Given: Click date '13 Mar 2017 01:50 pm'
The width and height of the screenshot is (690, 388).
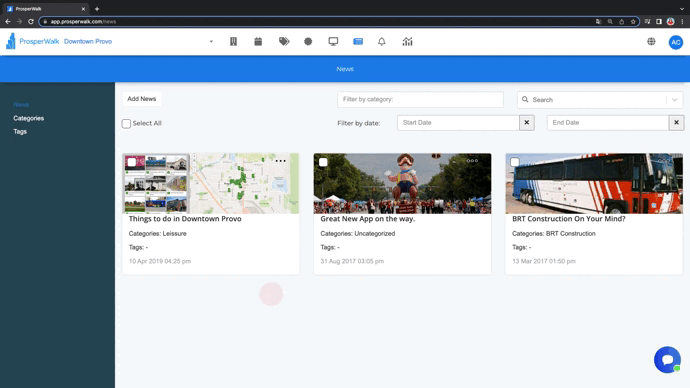Looking at the screenshot, I should coord(543,261).
